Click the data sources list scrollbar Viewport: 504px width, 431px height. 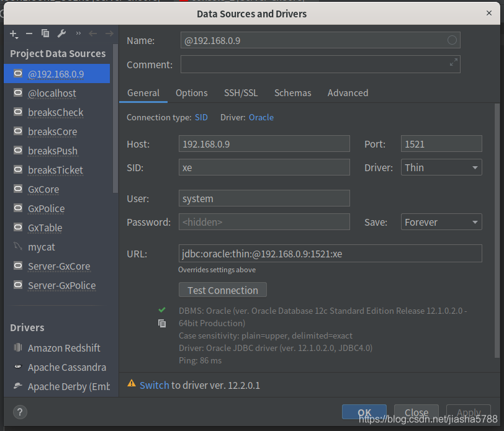[115, 119]
